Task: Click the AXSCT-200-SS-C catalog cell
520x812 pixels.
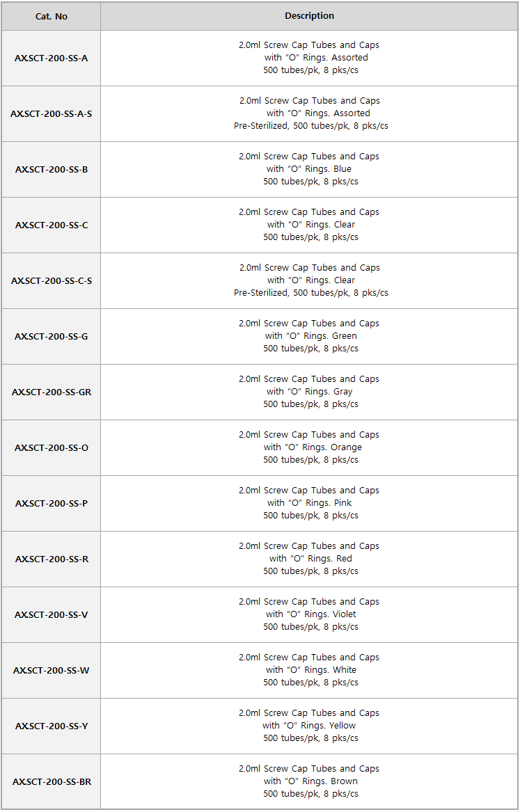Action: [x=52, y=225]
